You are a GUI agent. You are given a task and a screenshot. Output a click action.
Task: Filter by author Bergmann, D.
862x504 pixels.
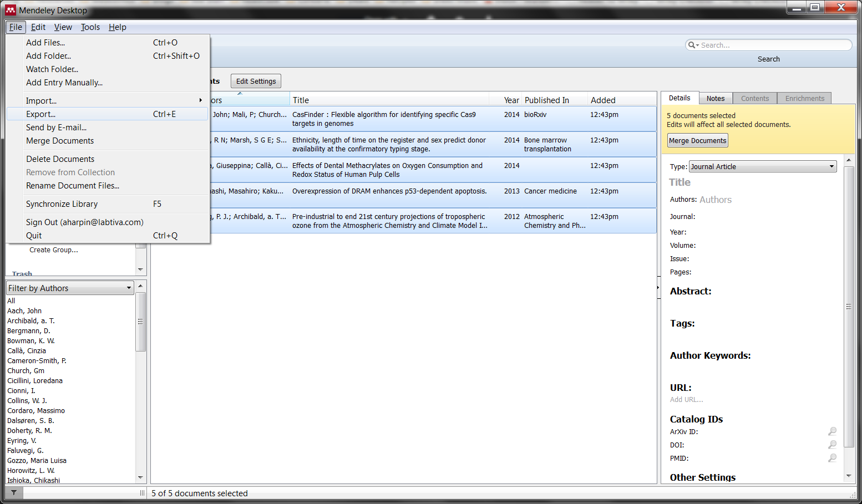[x=29, y=331]
